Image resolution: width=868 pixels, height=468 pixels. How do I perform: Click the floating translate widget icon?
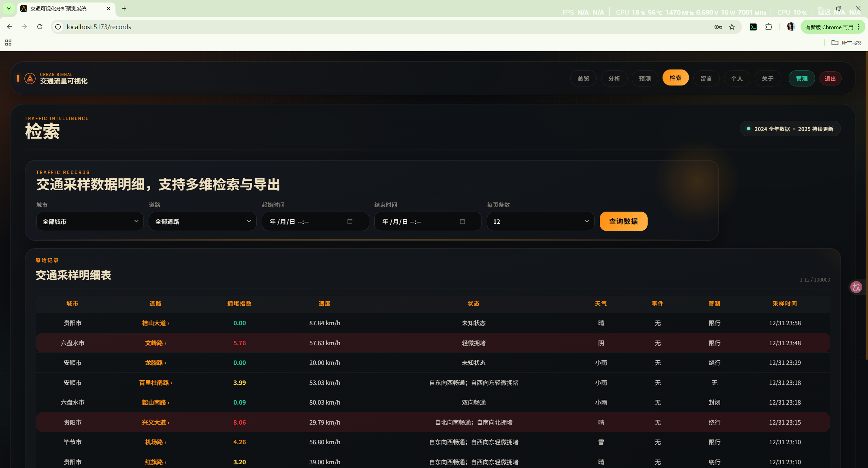coord(856,287)
